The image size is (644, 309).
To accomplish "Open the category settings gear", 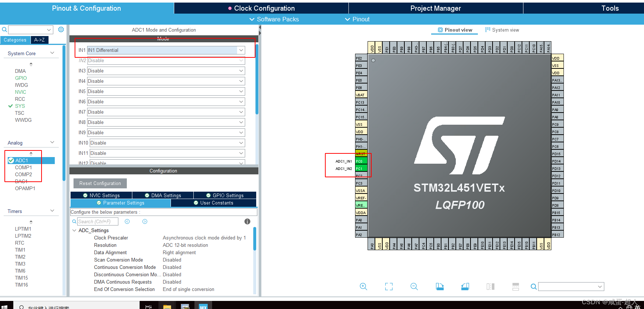I will coord(61,29).
